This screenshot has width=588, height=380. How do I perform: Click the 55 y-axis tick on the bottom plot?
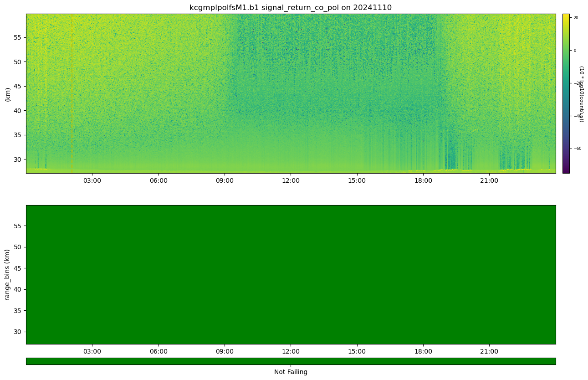(18, 226)
